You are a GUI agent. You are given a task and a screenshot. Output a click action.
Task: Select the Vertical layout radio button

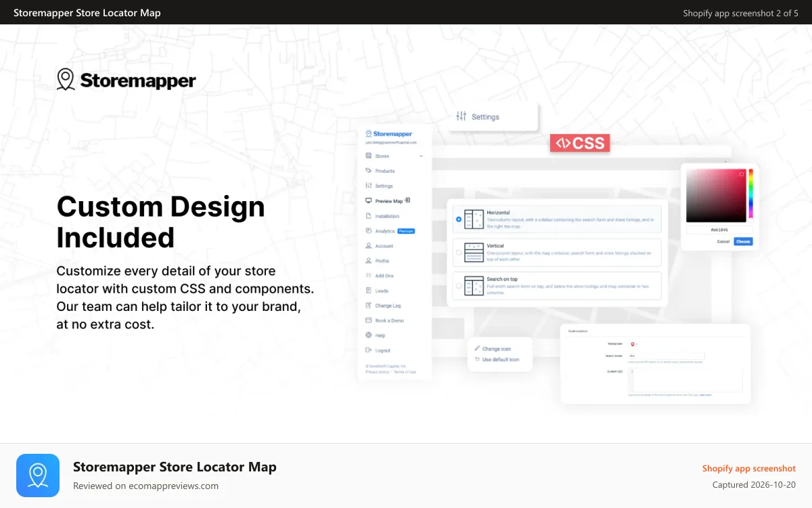(459, 252)
